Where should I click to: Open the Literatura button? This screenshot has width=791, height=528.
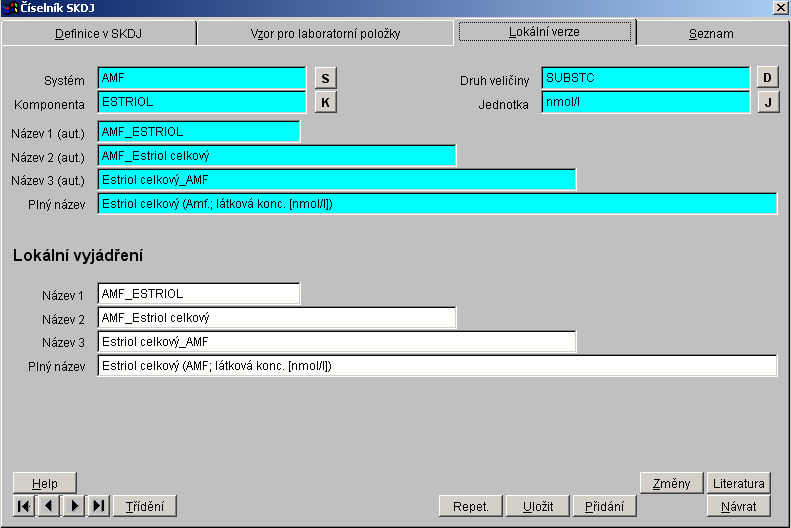click(x=739, y=483)
